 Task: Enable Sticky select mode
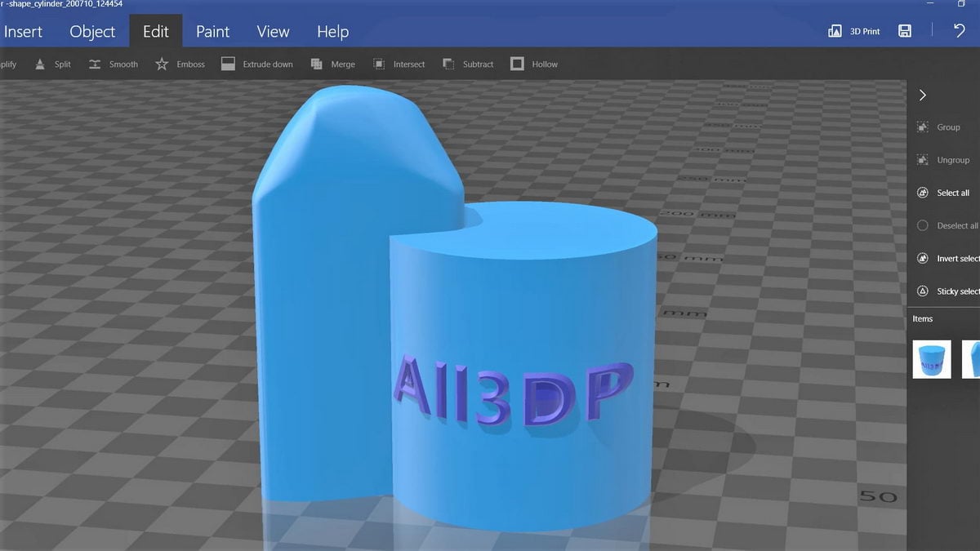[950, 291]
